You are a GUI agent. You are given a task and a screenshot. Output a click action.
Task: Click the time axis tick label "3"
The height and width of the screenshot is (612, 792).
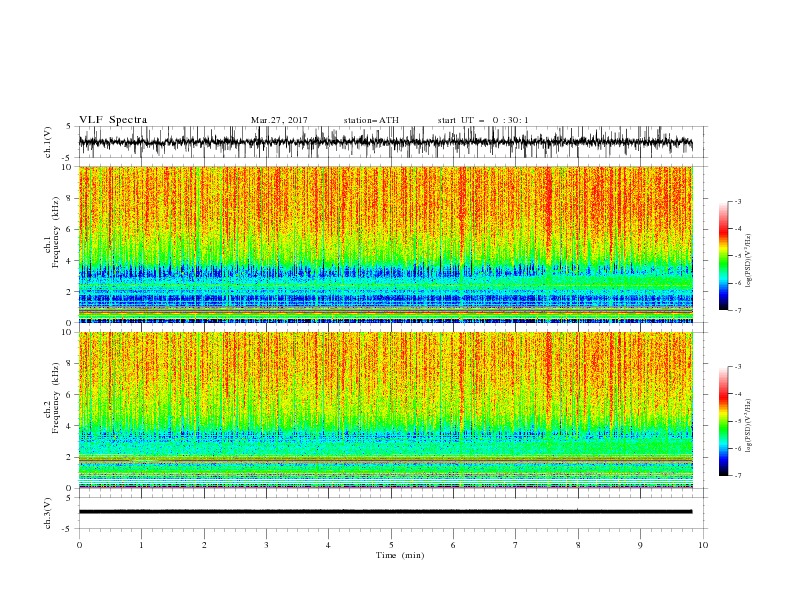[266, 545]
